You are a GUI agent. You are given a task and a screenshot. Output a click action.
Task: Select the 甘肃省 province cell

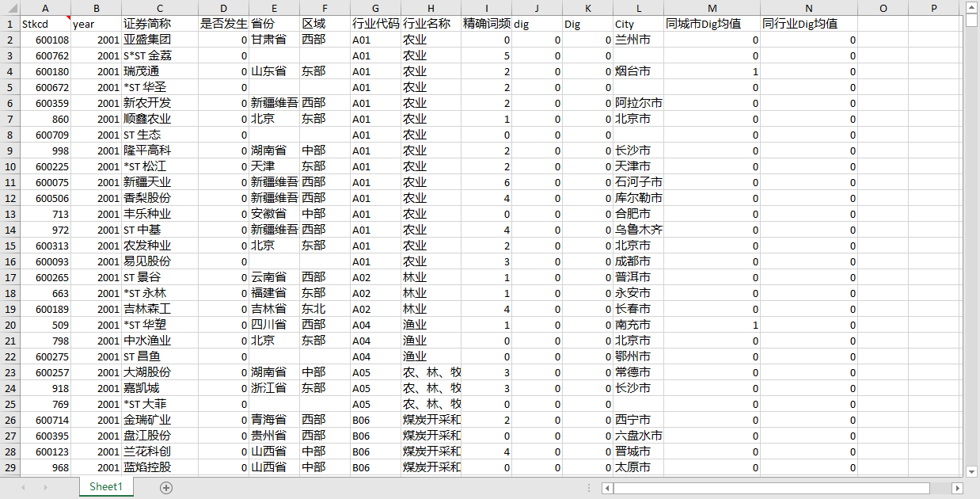tap(274, 40)
